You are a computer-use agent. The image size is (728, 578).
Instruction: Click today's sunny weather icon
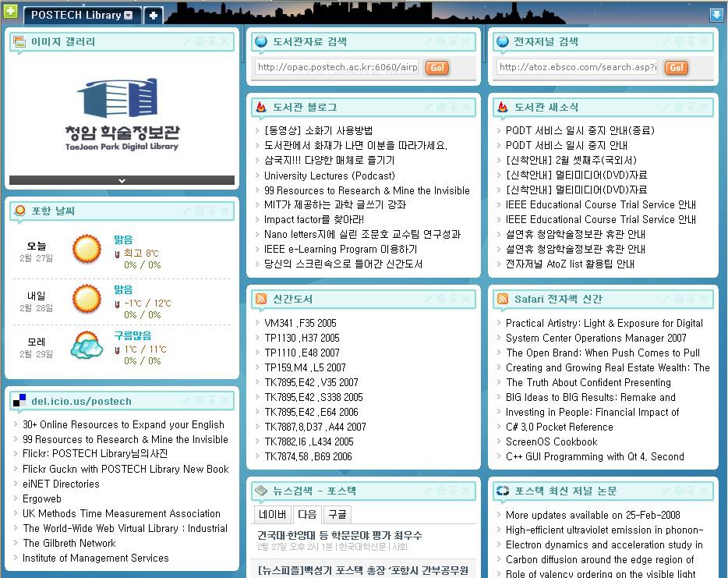click(x=87, y=249)
